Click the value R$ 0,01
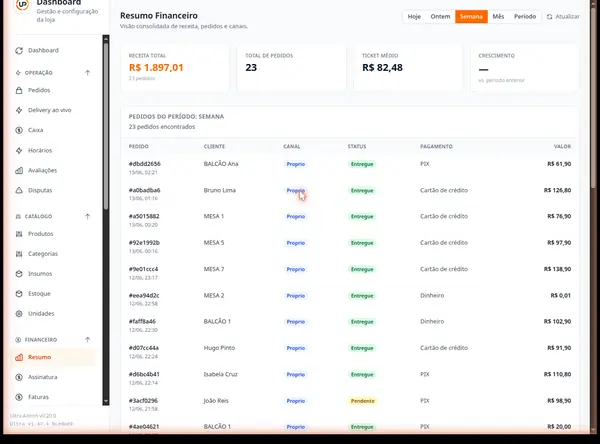This screenshot has height=444, width=600. point(561,295)
